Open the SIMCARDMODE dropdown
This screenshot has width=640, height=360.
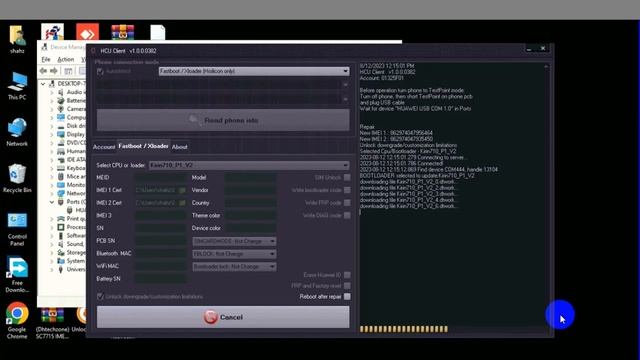click(x=234, y=241)
